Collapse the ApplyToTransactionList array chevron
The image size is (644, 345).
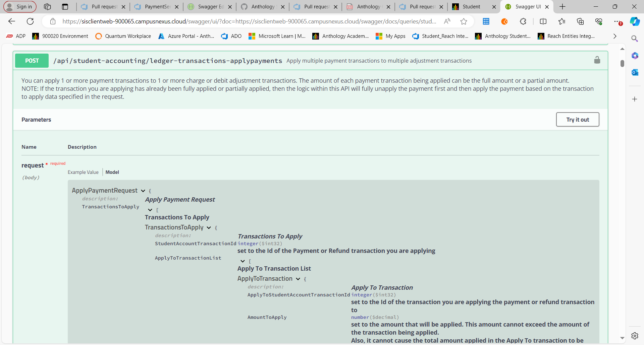tap(243, 261)
